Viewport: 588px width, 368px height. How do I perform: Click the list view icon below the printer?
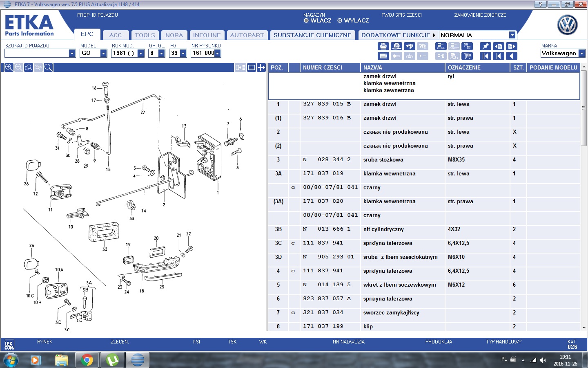[x=383, y=56]
